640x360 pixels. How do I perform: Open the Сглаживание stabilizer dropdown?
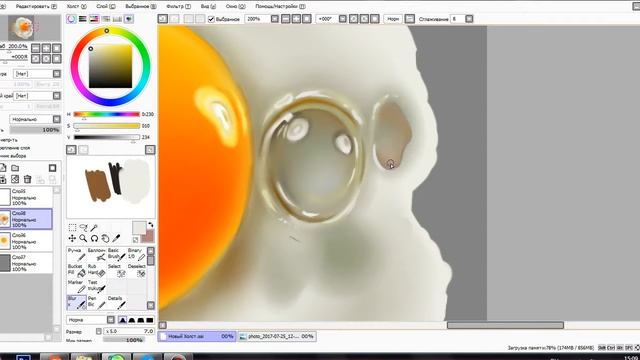[x=469, y=19]
